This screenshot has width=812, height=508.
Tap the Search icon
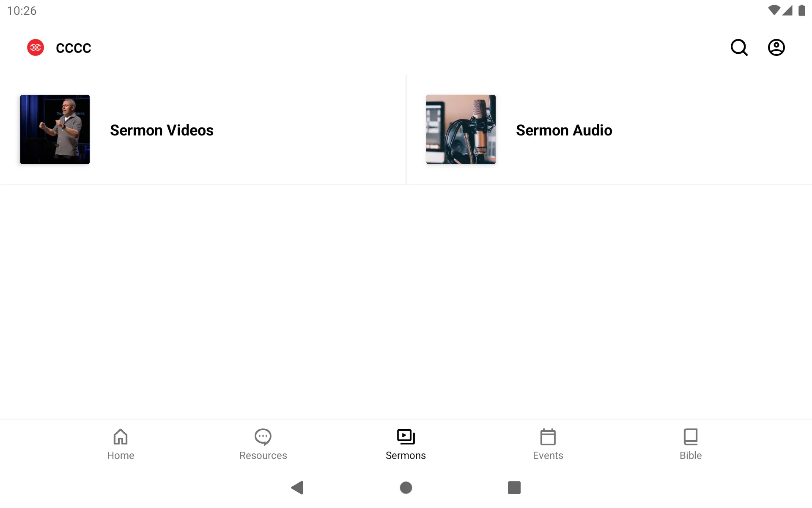739,47
